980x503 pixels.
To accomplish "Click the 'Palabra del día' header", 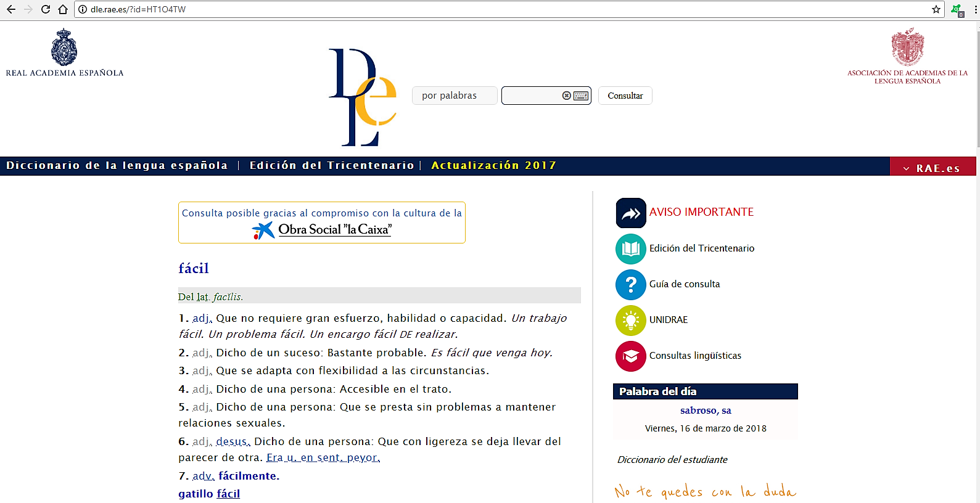I will pyautogui.click(x=706, y=391).
